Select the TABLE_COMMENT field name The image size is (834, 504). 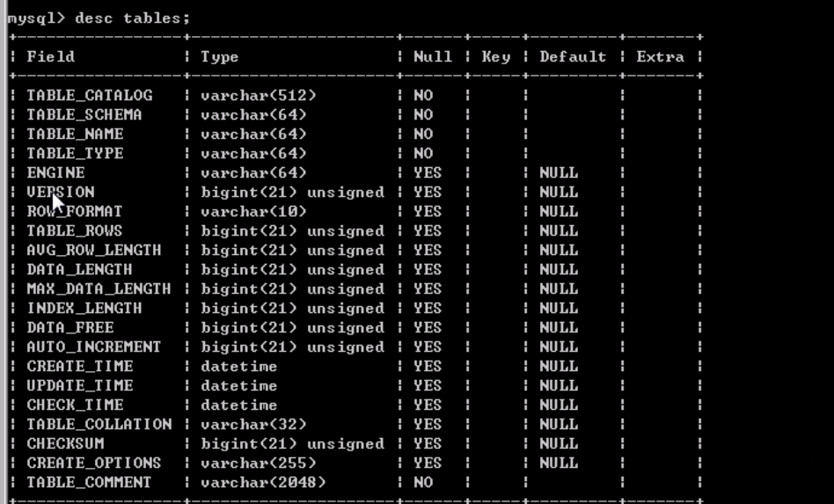click(x=90, y=482)
